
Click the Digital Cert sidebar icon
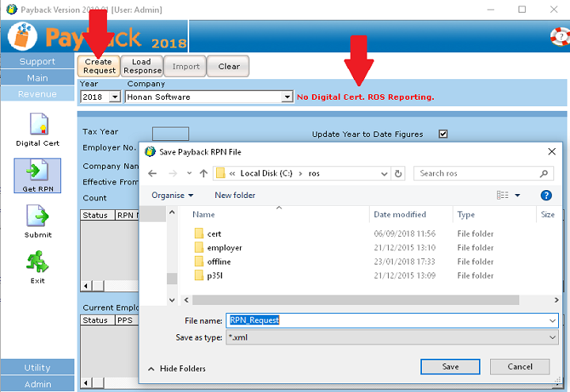[38, 126]
